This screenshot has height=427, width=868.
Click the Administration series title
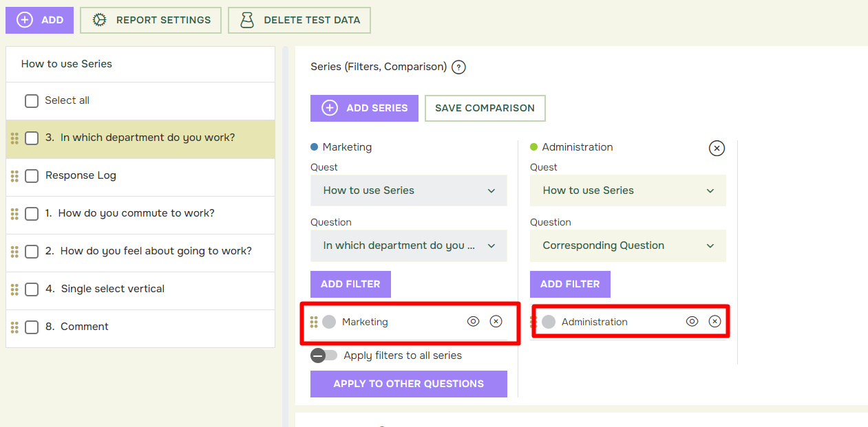(578, 147)
